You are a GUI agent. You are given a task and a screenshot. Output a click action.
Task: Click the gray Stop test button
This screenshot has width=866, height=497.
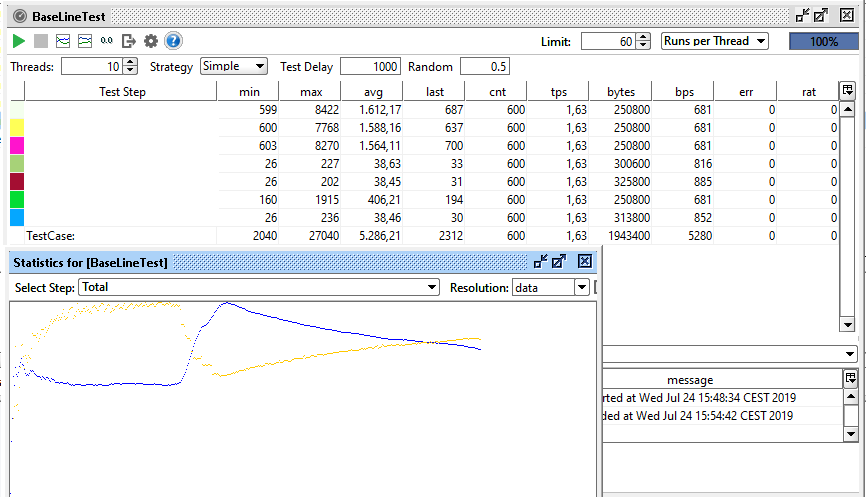[x=40, y=41]
